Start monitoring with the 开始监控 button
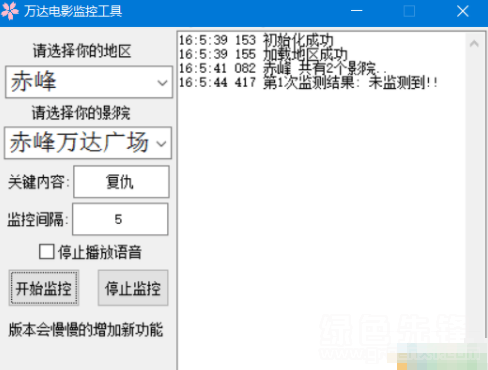This screenshot has height=370, width=488. click(44, 288)
